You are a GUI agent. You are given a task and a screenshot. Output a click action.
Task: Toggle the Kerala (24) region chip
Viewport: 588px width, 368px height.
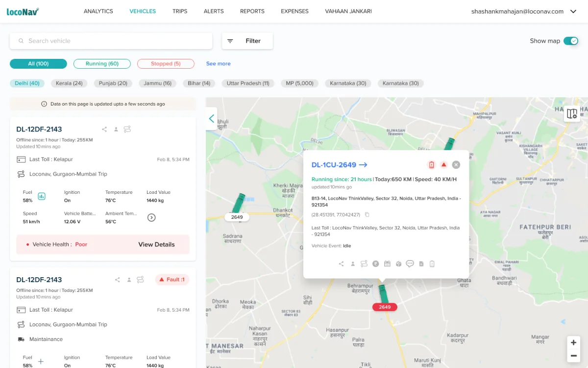click(x=69, y=83)
